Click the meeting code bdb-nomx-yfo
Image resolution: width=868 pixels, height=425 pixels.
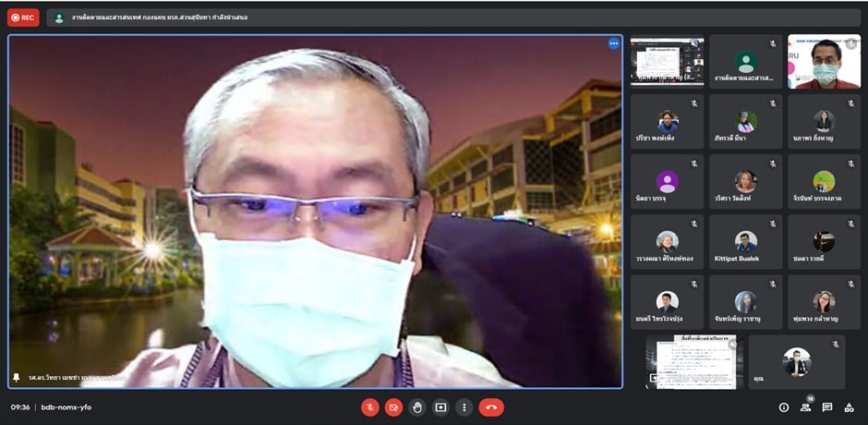(x=66, y=407)
